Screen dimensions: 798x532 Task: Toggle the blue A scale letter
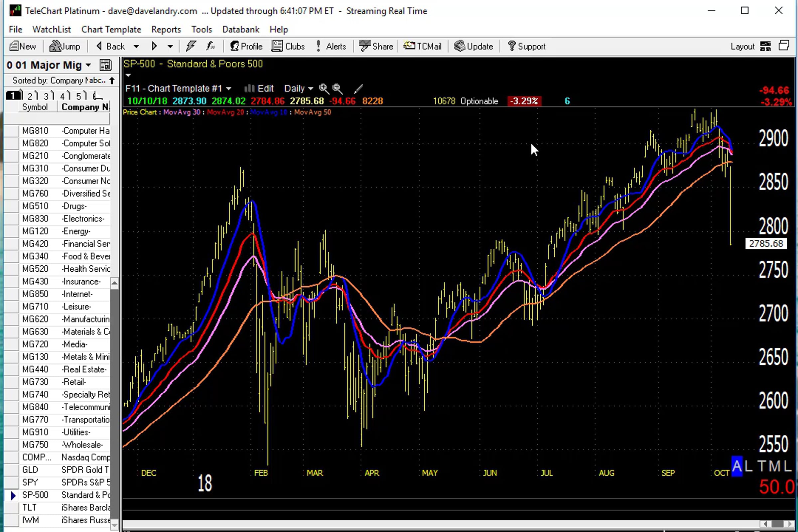coord(736,466)
